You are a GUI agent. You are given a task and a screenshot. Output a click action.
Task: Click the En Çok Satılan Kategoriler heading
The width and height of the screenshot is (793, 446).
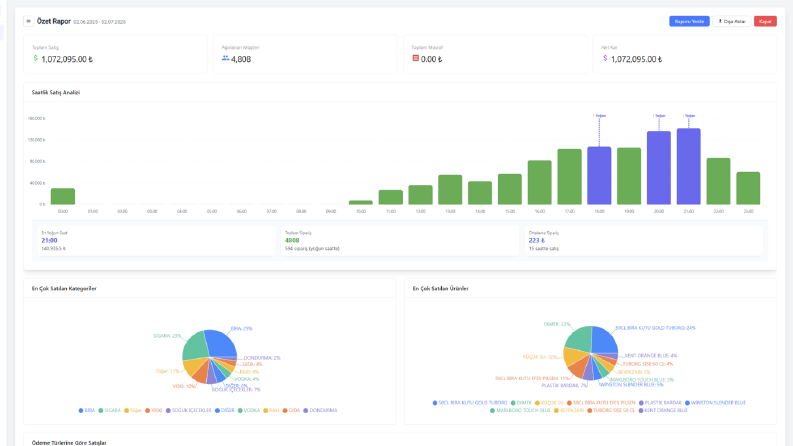64,288
